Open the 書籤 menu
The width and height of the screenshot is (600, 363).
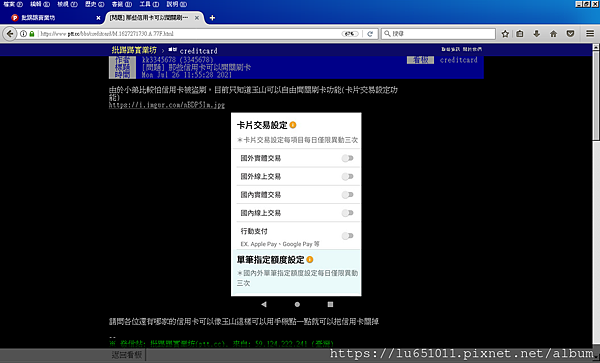pyautogui.click(x=122, y=4)
